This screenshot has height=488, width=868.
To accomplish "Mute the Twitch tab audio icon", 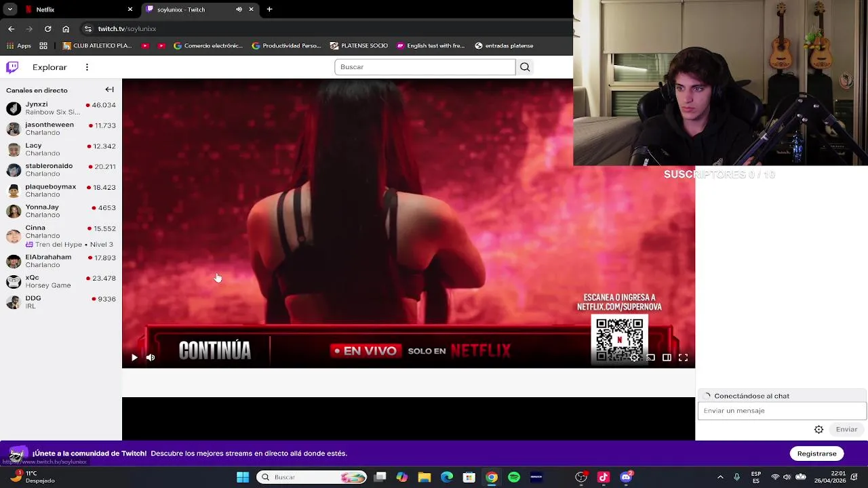I will pyautogui.click(x=239, y=9).
